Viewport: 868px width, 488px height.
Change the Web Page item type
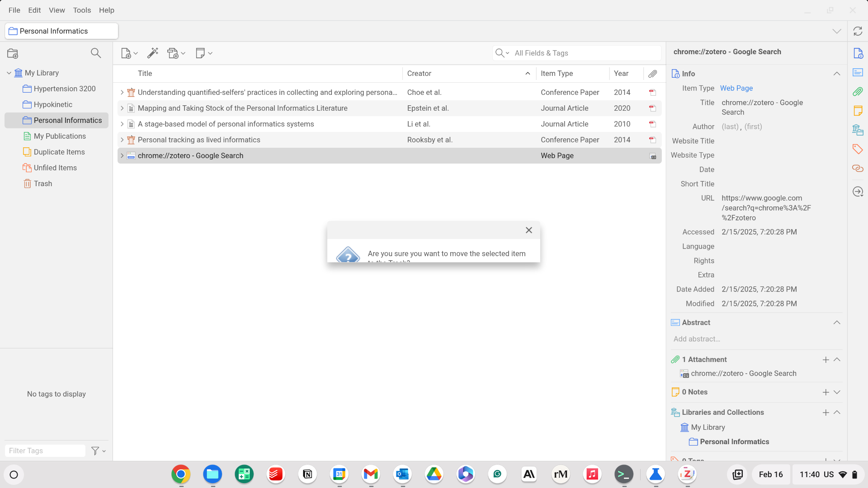736,88
